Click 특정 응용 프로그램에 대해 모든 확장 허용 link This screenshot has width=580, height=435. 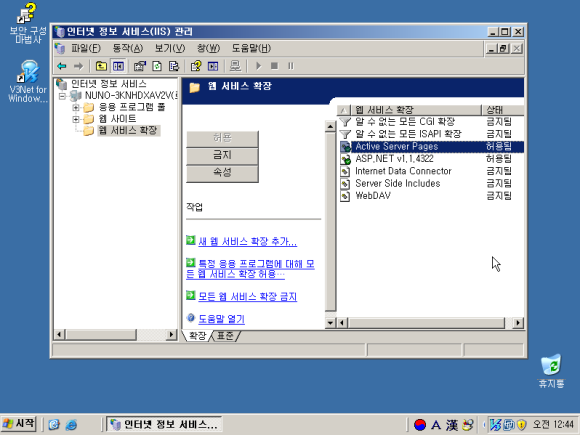tap(250, 269)
